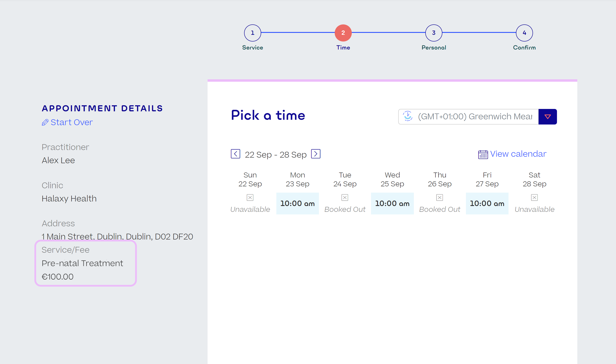This screenshot has width=616, height=364.
Task: Click the 'Pick a time' heading
Action: click(268, 115)
